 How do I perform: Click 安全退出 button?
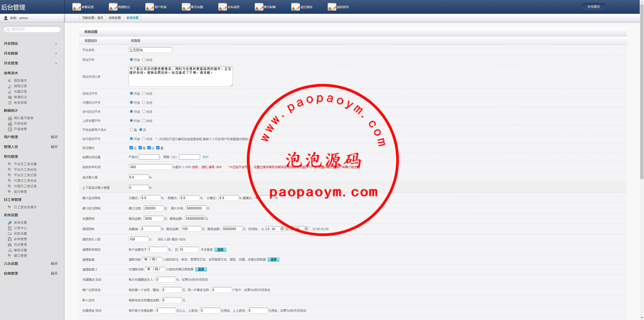(x=593, y=7)
